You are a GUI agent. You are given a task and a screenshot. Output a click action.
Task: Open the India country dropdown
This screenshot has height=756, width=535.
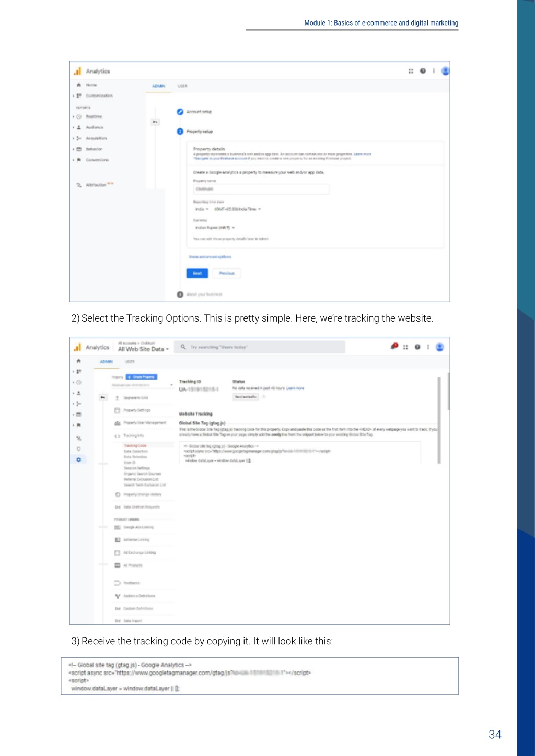click(202, 209)
